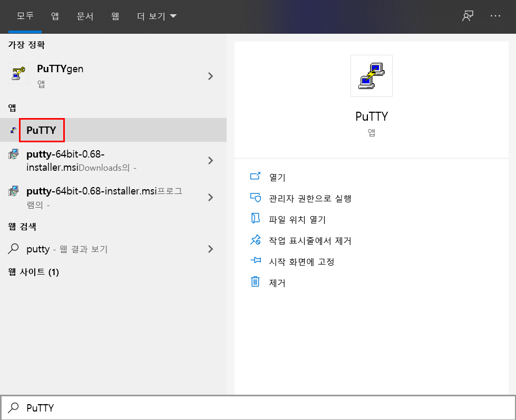Click the feedback person icon
516x420 pixels.
coord(468,16)
